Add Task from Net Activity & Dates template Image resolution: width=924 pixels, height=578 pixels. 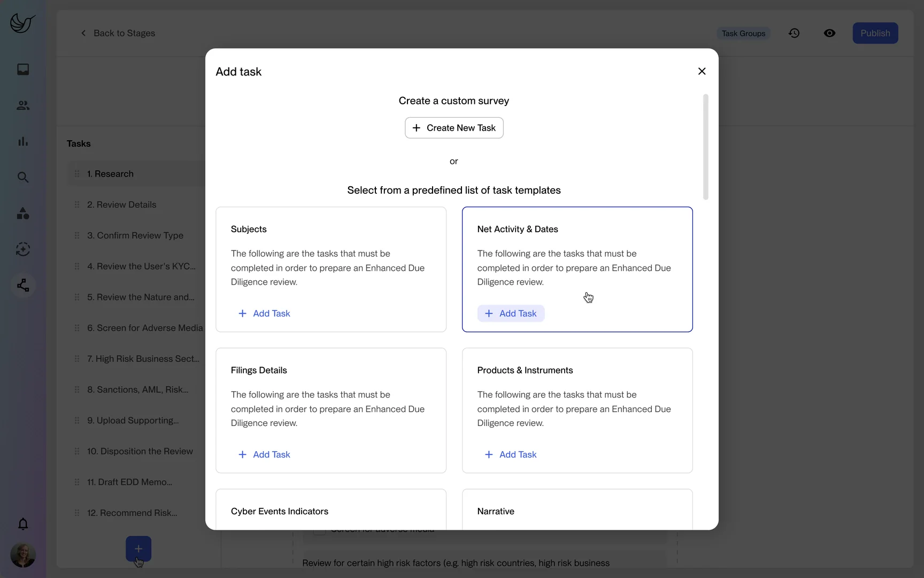click(x=511, y=314)
